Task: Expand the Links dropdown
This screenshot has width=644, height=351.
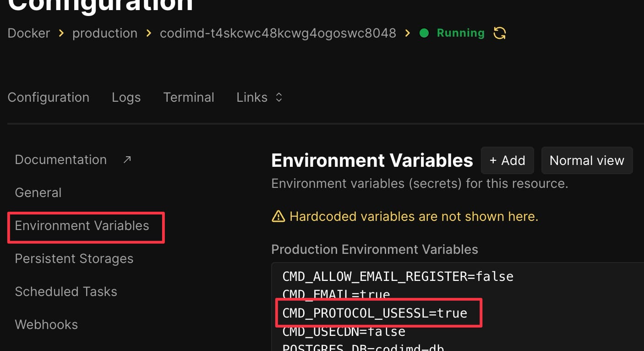Action: (259, 97)
